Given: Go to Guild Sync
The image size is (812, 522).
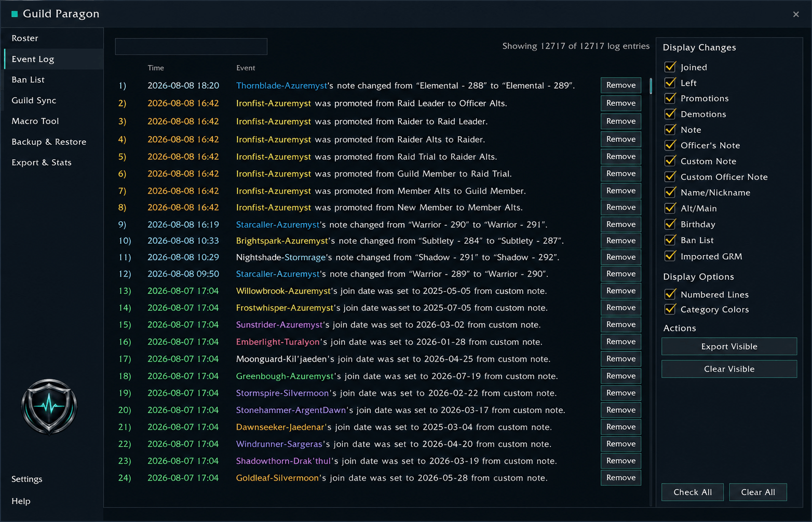Looking at the screenshot, I should (x=53, y=101).
